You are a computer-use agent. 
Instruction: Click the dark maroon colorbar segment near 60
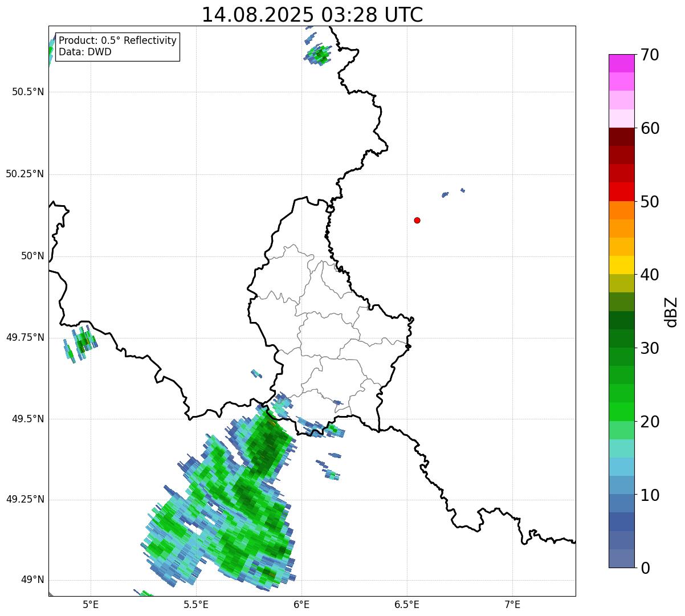coord(621,137)
